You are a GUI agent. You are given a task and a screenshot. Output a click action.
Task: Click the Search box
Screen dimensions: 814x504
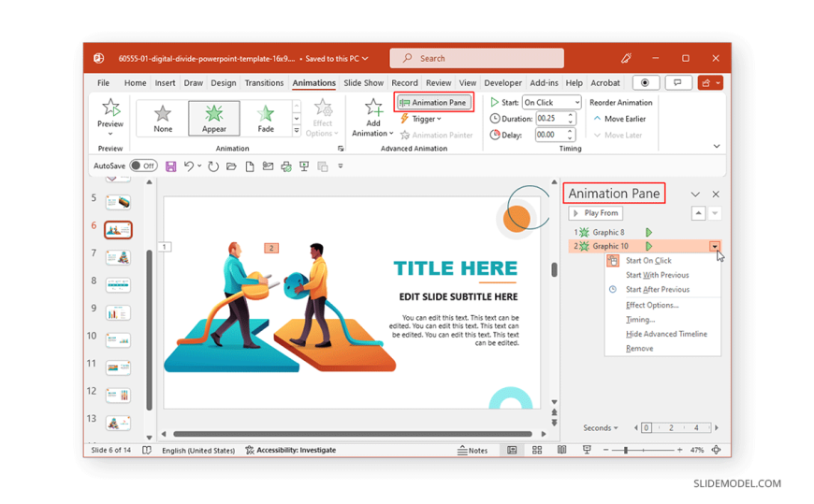coord(476,58)
